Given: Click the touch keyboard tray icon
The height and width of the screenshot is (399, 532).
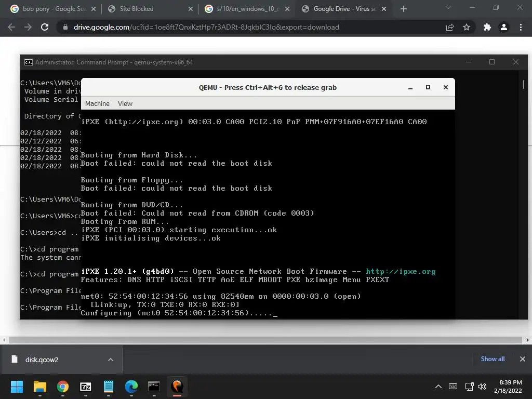Looking at the screenshot, I should tap(453, 387).
